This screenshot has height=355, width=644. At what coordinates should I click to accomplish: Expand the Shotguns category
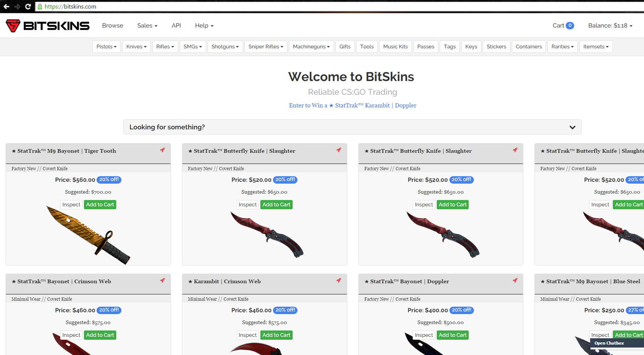coord(225,46)
